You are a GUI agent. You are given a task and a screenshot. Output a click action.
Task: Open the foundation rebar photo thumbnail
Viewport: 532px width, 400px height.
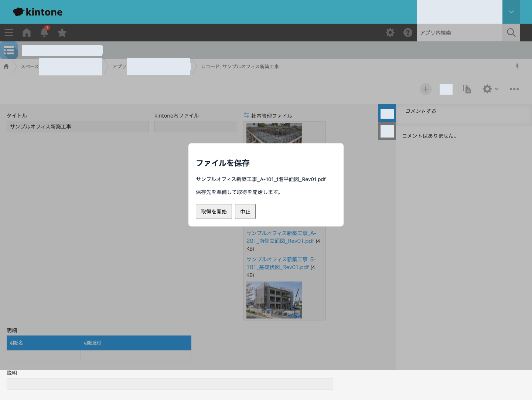point(274,133)
